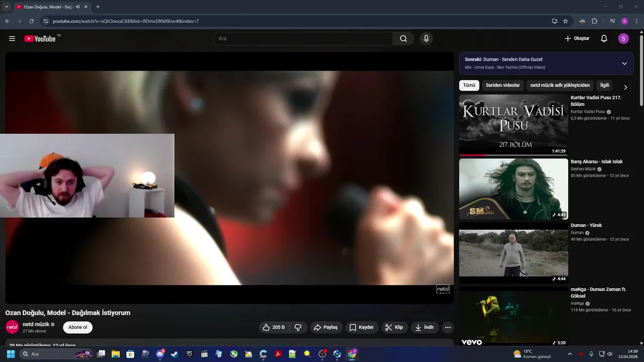Open maNga - Dursun Zaman thumbnail
Viewport: 644px width, 362px height.
(513, 317)
